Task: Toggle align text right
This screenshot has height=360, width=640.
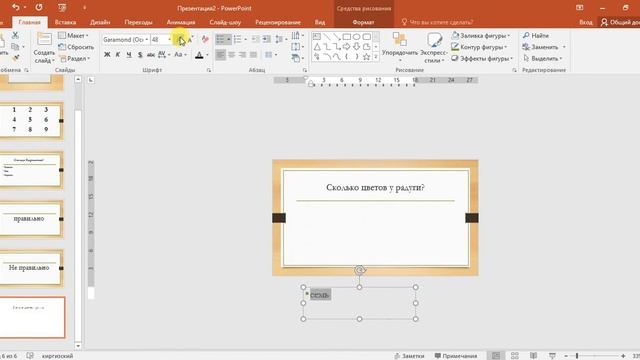Action: click(x=242, y=55)
